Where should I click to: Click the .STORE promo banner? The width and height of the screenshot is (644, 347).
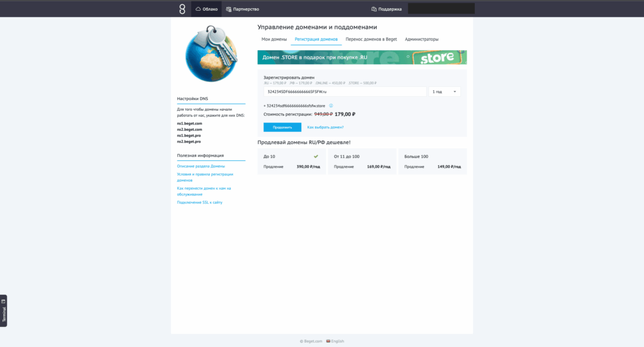click(x=362, y=58)
